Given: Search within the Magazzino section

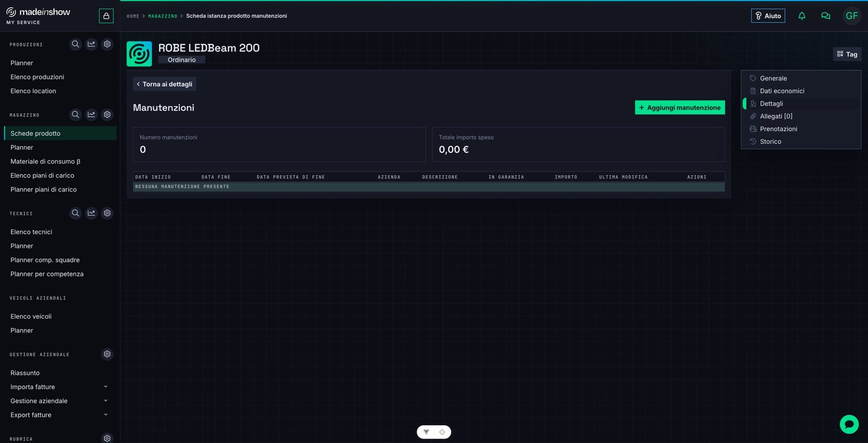Looking at the screenshot, I should [x=75, y=115].
